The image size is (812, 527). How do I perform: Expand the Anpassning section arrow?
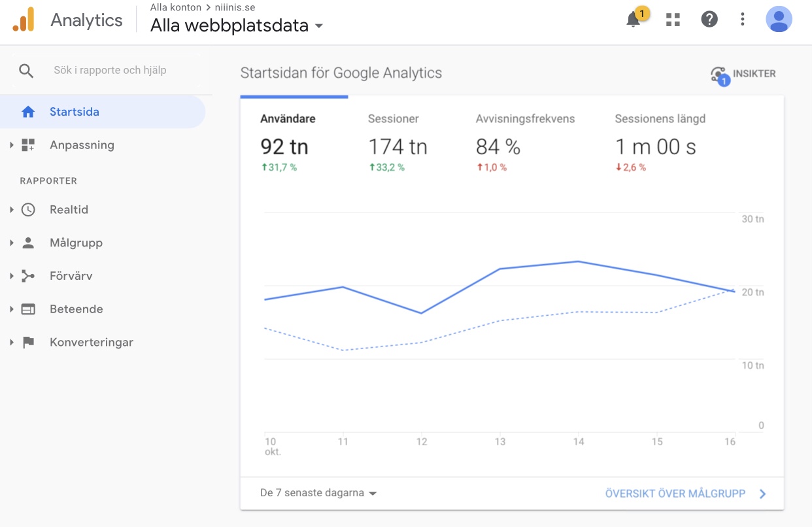[12, 145]
